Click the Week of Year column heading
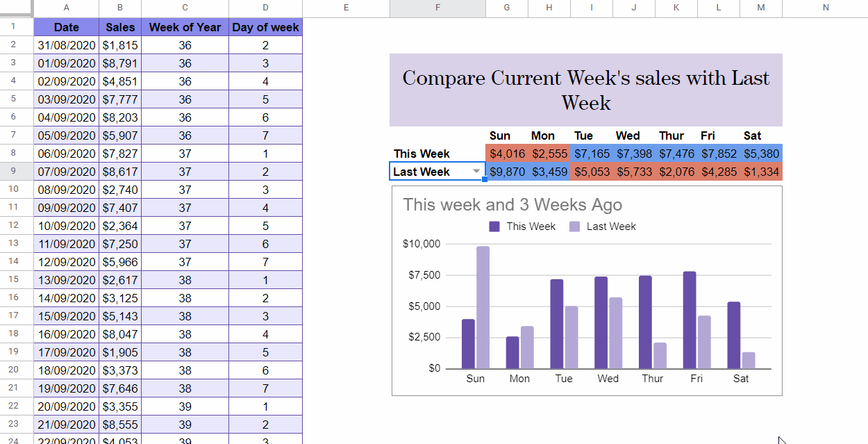The width and height of the screenshot is (868, 444). [185, 26]
